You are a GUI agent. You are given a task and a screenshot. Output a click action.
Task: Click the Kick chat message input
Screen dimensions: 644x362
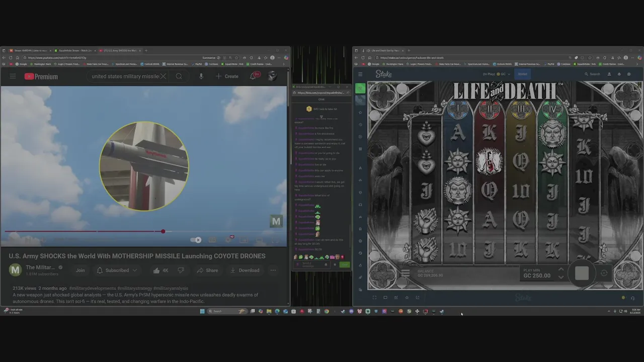tap(311, 264)
